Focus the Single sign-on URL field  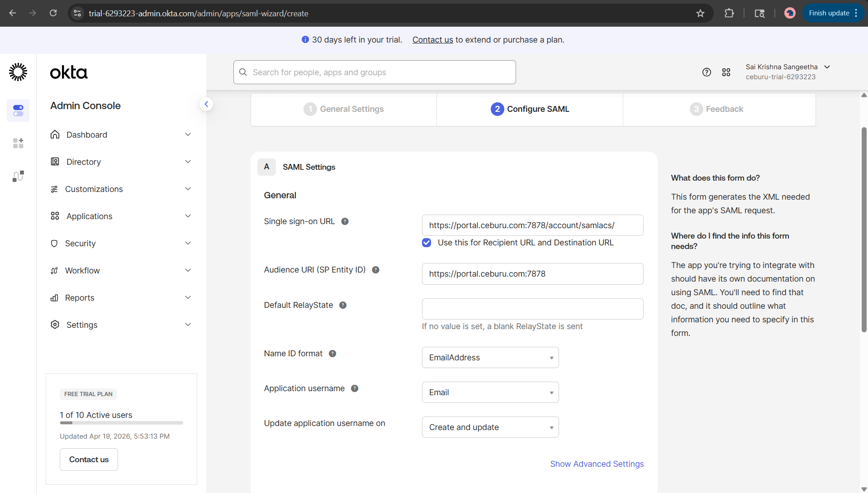(532, 225)
